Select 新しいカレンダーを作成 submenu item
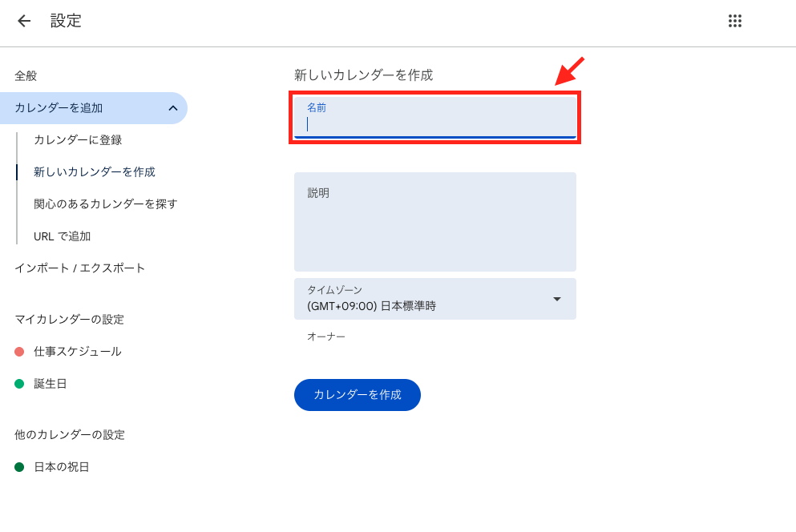This screenshot has height=532, width=796. (95, 172)
